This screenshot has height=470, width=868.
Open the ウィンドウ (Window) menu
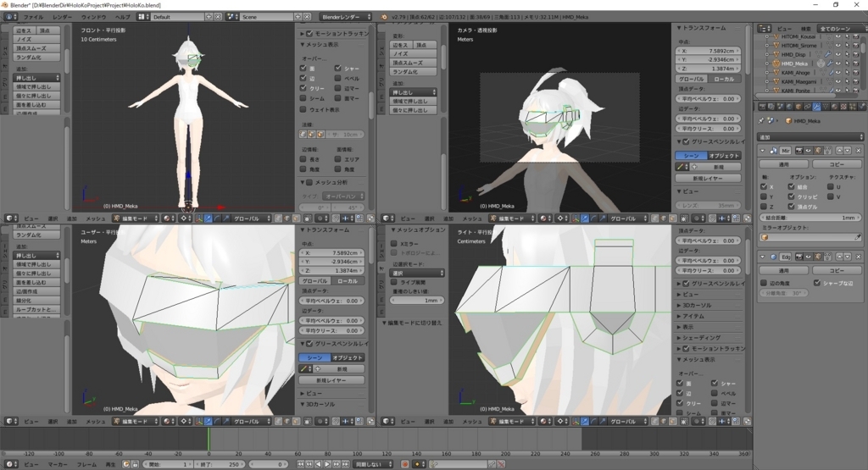pyautogui.click(x=93, y=17)
